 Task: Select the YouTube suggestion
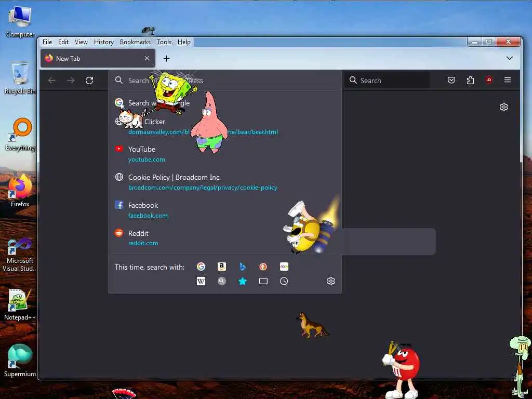(224, 154)
